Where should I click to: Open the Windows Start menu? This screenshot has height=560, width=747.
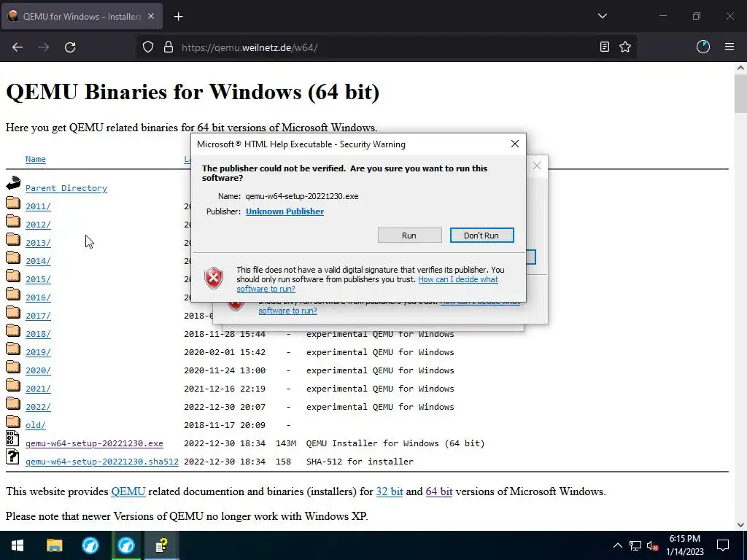point(18,545)
